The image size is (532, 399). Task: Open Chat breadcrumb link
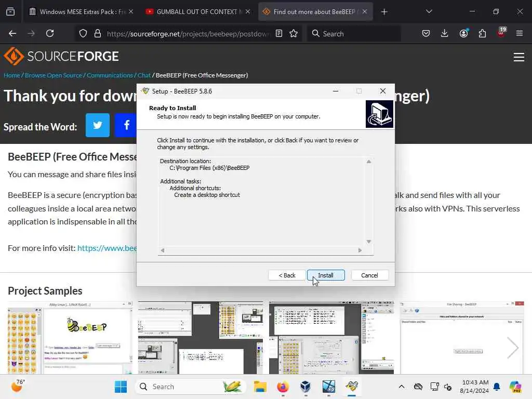click(x=144, y=75)
